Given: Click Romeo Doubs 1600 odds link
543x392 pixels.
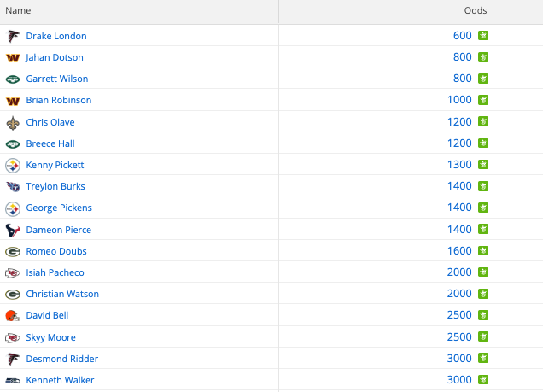Looking at the screenshot, I should click(x=459, y=251).
